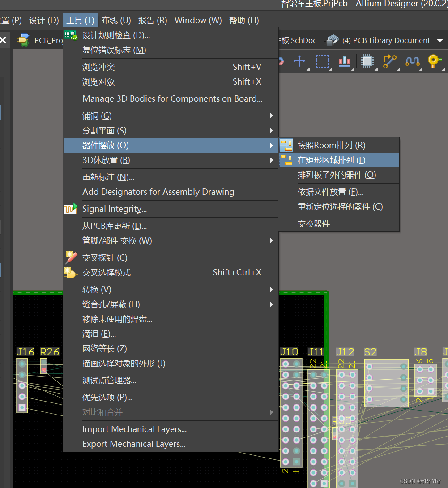
Task: Open 测试点管理器...
Action: (171, 380)
